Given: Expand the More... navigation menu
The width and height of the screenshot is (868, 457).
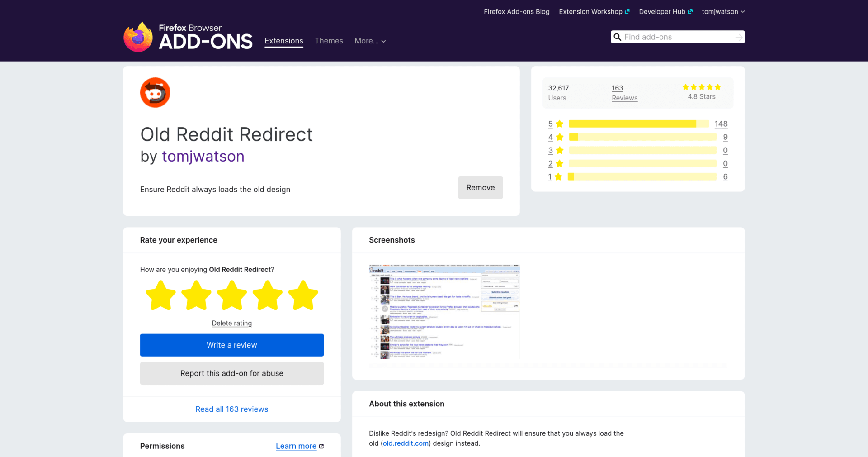Looking at the screenshot, I should pyautogui.click(x=370, y=41).
